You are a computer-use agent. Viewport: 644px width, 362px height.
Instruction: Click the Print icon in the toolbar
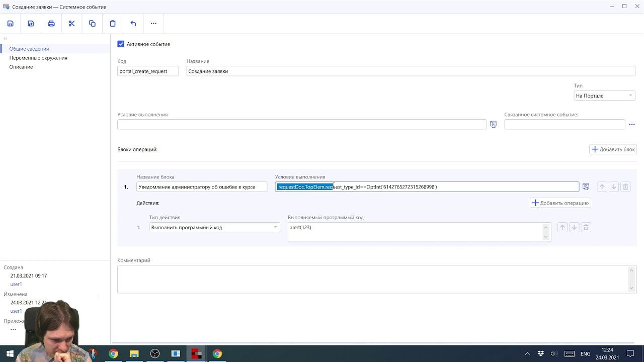[x=51, y=24]
